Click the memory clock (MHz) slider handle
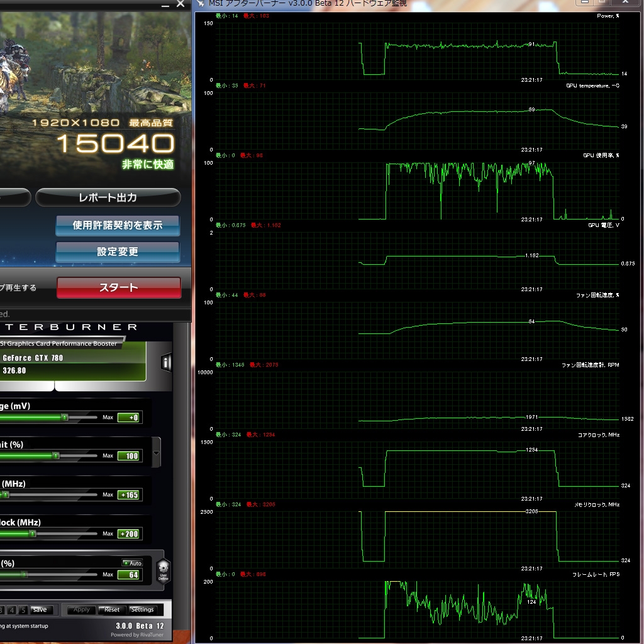This screenshot has width=644, height=644. click(x=33, y=533)
